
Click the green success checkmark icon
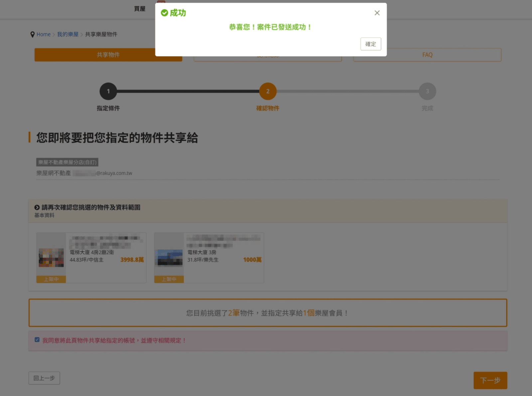tap(164, 13)
